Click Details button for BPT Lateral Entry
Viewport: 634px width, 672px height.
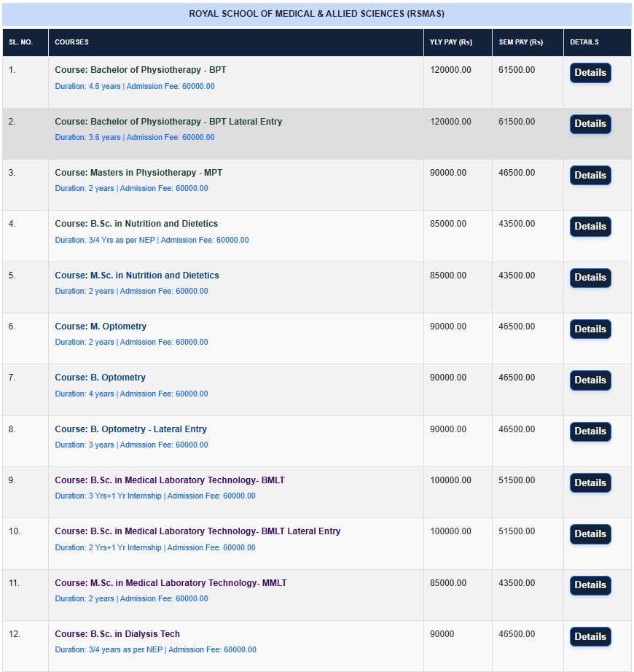(590, 124)
